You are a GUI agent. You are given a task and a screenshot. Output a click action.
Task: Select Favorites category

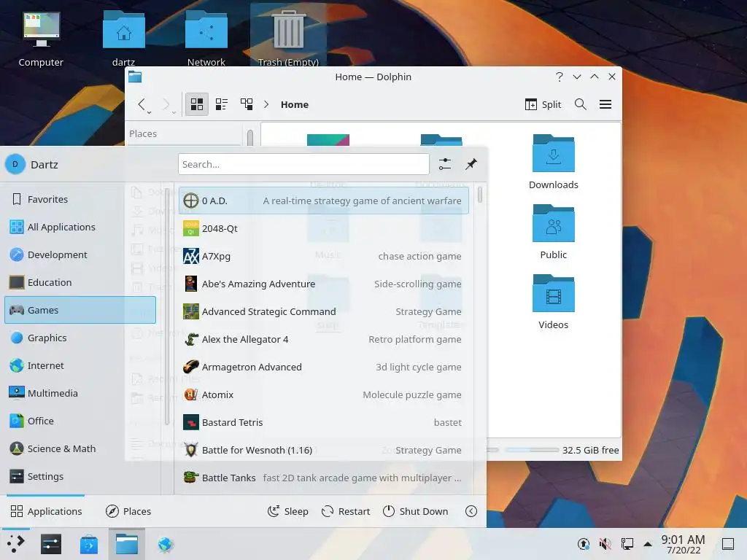coord(80,199)
